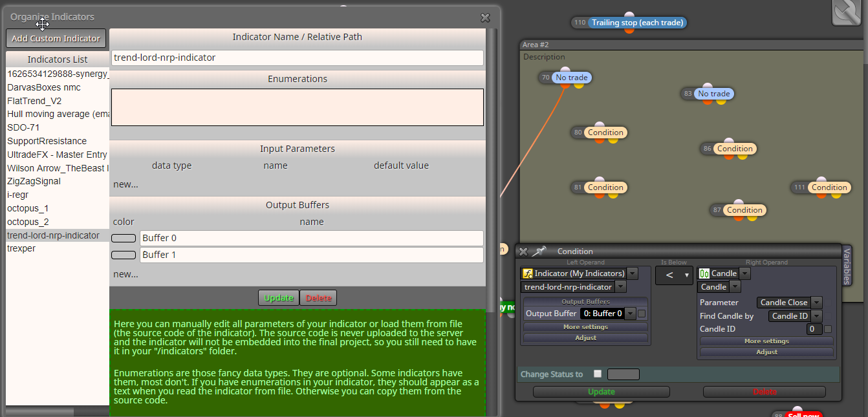
Task: Click the top input dot of the Condition 87 node
Action: point(739,202)
